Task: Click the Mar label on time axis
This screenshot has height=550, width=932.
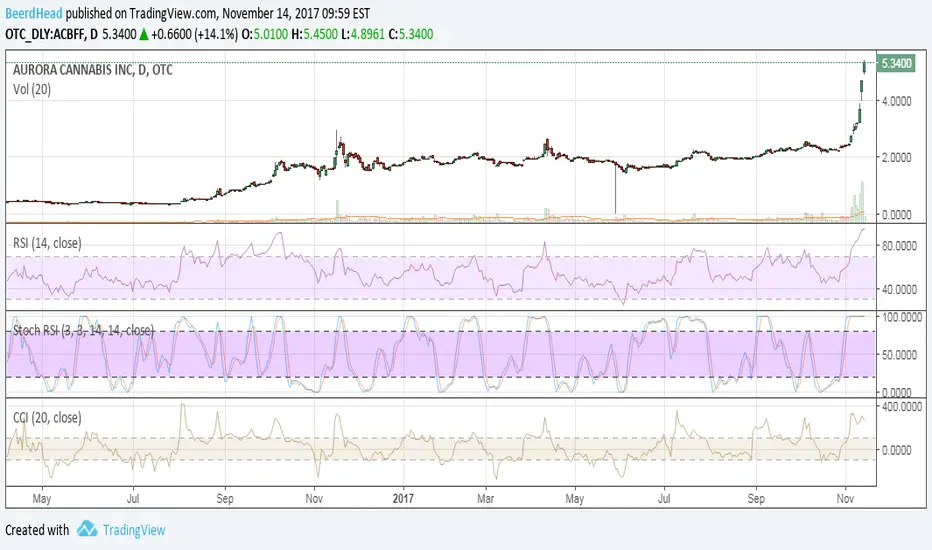Action: [486, 498]
